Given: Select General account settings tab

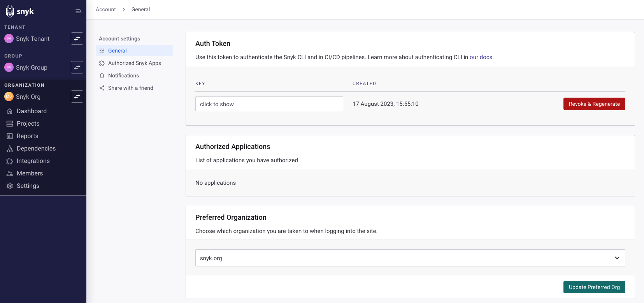Looking at the screenshot, I should click(x=117, y=51).
